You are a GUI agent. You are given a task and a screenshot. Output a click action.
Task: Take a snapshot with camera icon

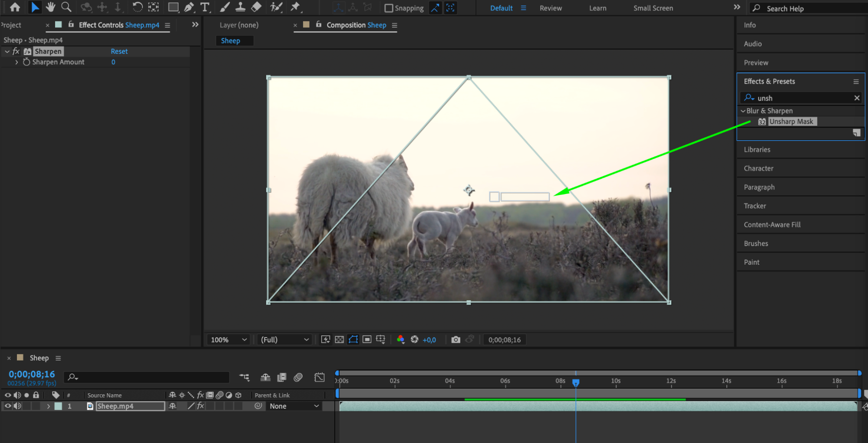click(x=455, y=340)
